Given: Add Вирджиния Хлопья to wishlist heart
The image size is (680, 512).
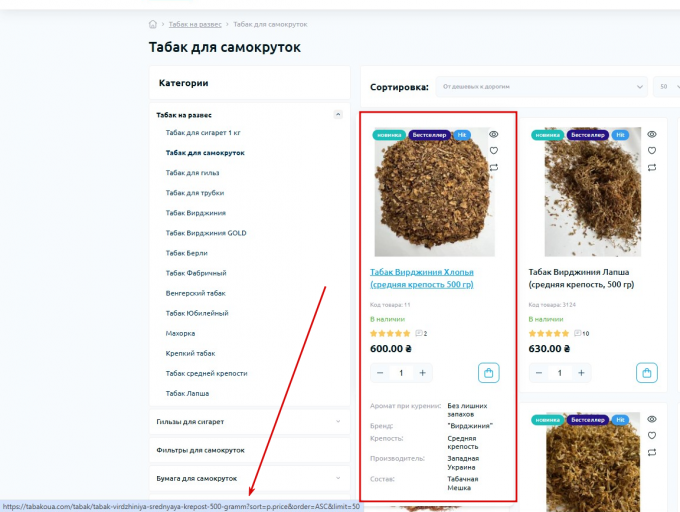Looking at the screenshot, I should [494, 150].
